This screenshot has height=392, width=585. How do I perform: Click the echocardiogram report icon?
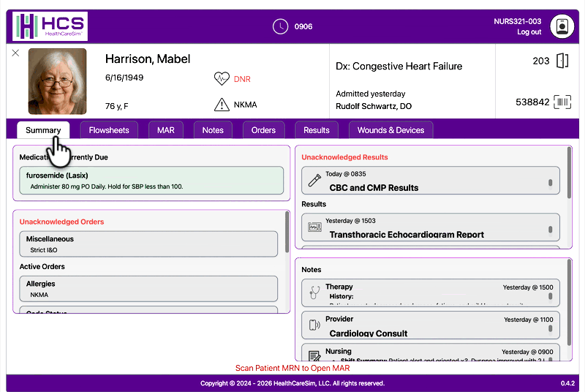click(x=314, y=227)
